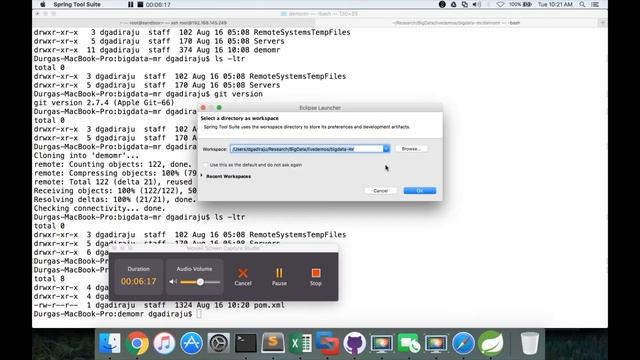Confirm the workspace with the OK button
This screenshot has height=360, width=640.
420,191
